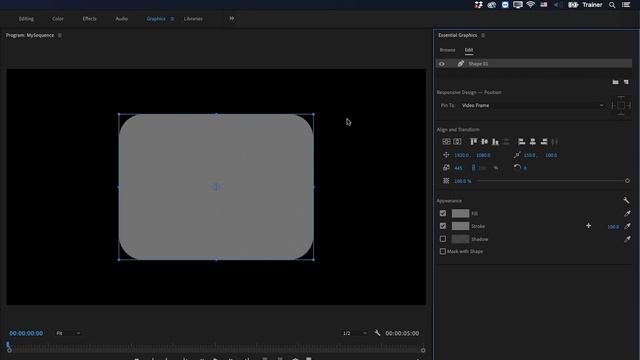Switch to the Edit tab

click(x=469, y=50)
